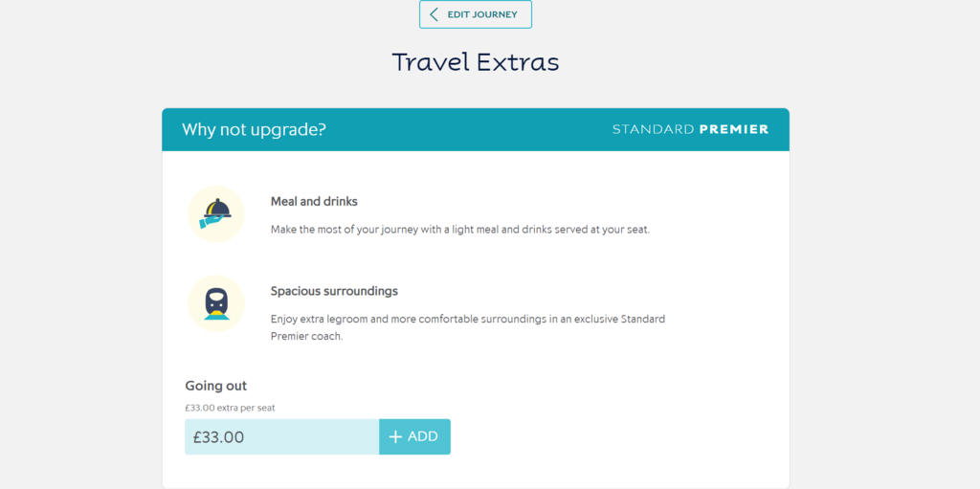Click the '£33.00 extra per seat' note
The height and width of the screenshot is (489, 980).
(230, 408)
